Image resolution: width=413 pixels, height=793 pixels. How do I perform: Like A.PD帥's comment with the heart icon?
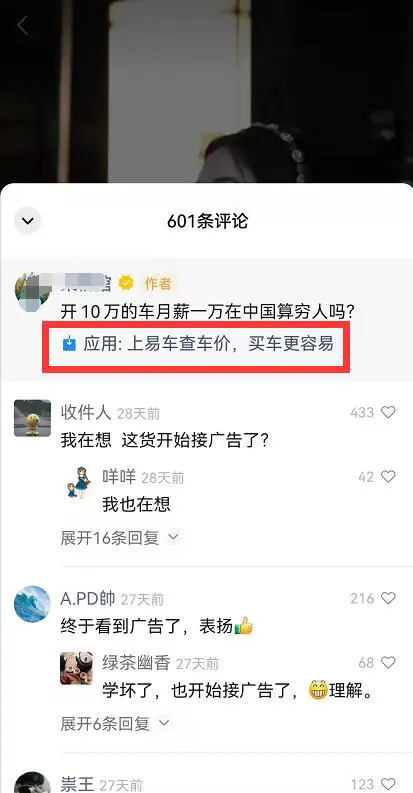pyautogui.click(x=388, y=598)
